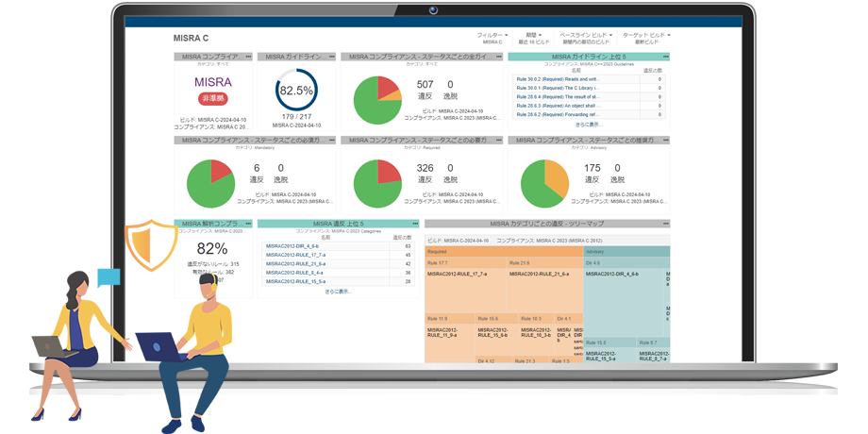
Task: Click the 175 違反 count
Action: coord(593,168)
